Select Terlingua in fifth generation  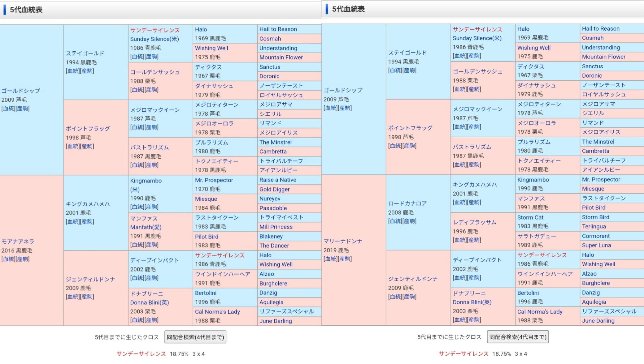pyautogui.click(x=594, y=226)
